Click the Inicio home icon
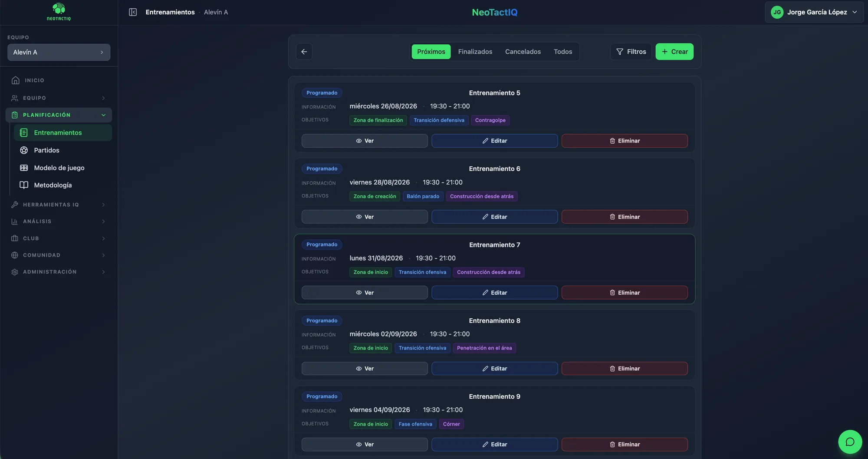Image resolution: width=868 pixels, height=459 pixels. 16,80
